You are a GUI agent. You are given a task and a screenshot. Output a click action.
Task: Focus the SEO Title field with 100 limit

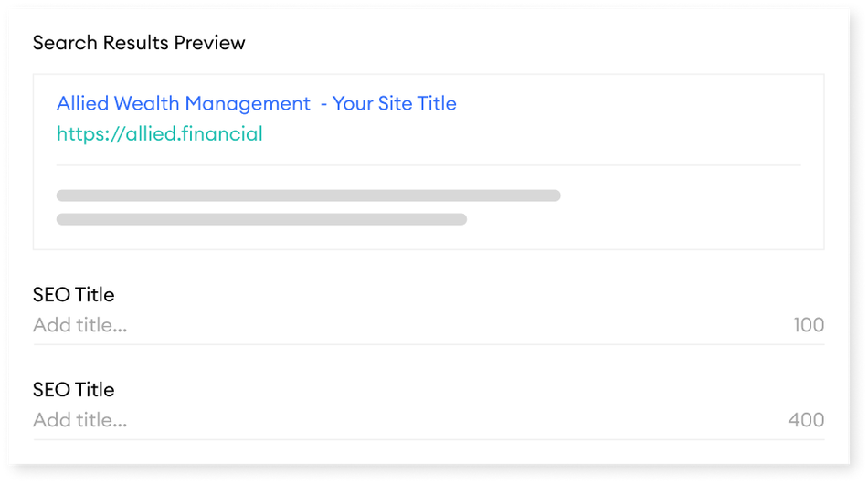(x=429, y=325)
